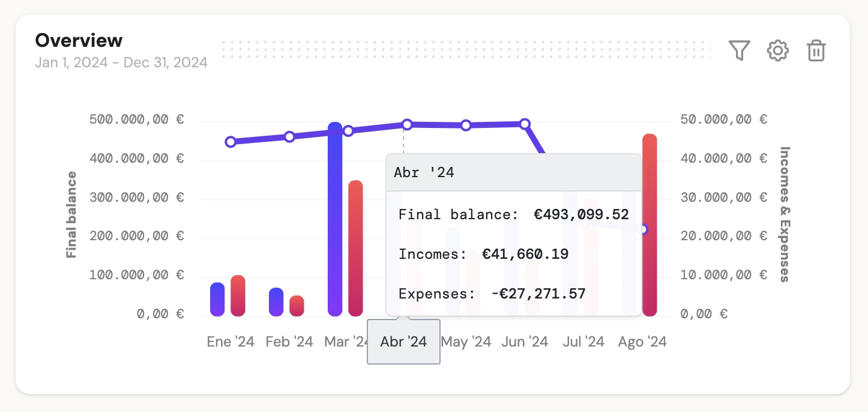Click the blue Feb '24 incomes bar
This screenshot has width=868, height=412.
click(276, 301)
